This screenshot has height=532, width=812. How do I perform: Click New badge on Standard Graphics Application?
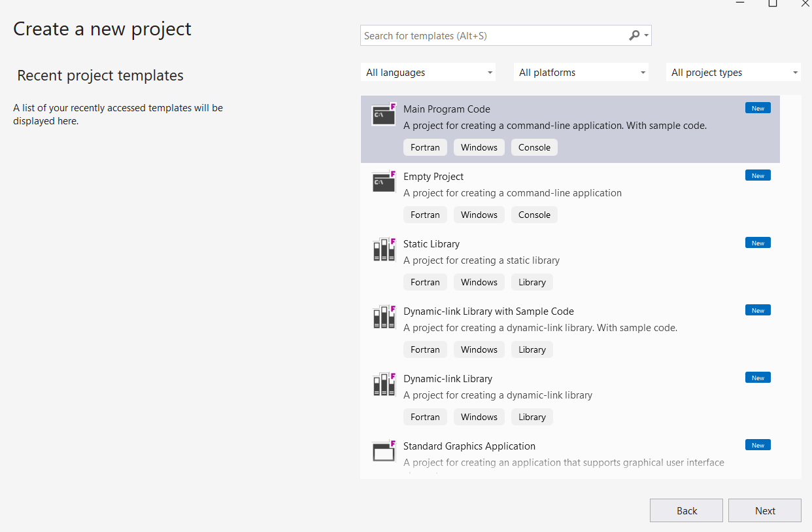coord(758,445)
